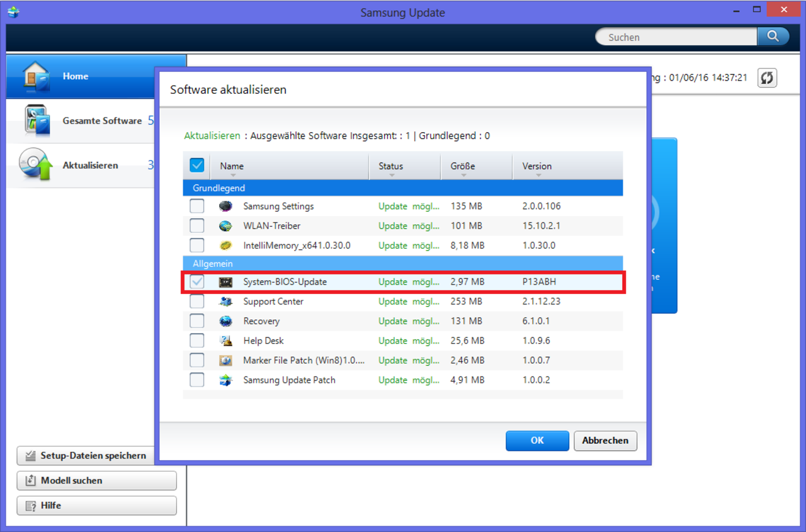This screenshot has width=806, height=532.
Task: Toggle the select-all checkbox in header
Action: click(x=197, y=165)
